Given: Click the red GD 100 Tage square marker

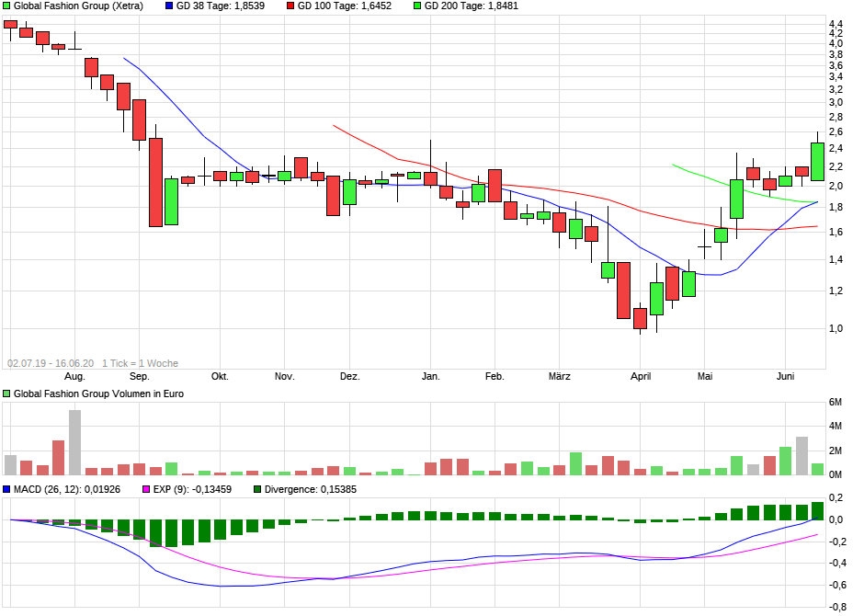Looking at the screenshot, I should [290, 6].
